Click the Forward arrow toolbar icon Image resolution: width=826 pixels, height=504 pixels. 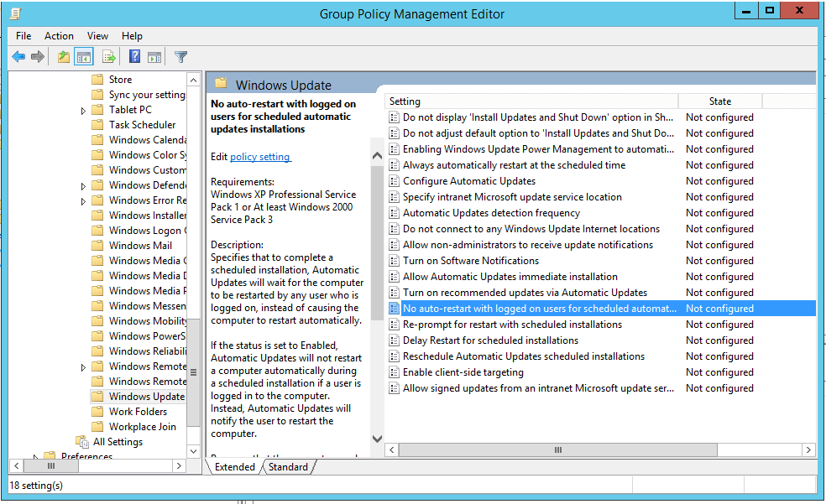[x=38, y=57]
